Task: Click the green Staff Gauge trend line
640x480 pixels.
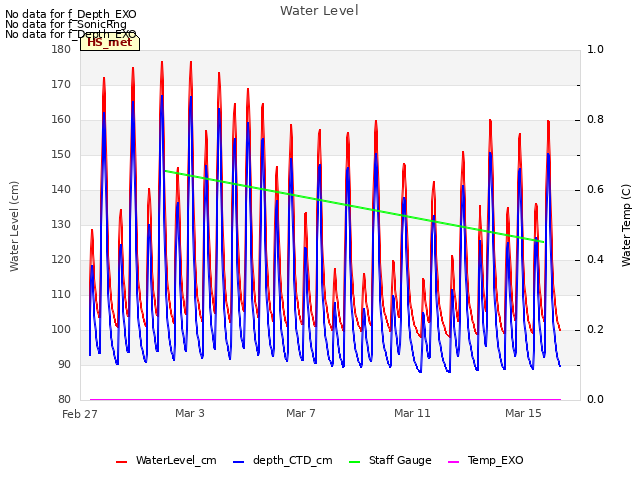Action: 354,206
